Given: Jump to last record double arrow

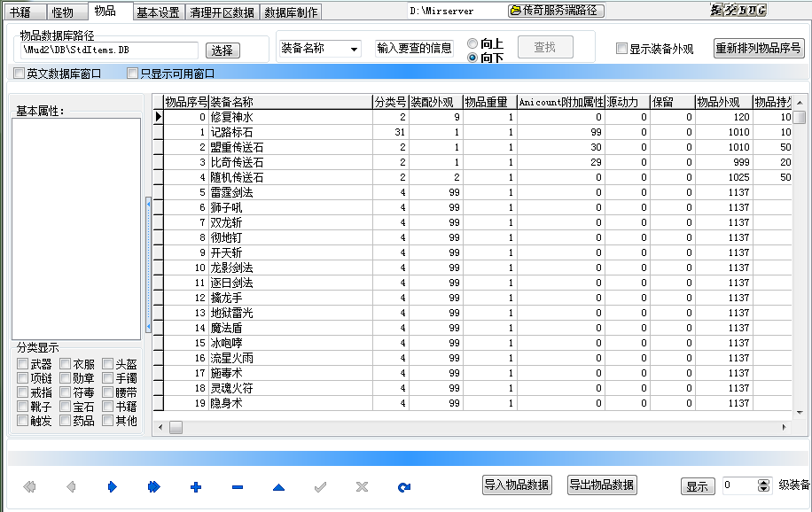Looking at the screenshot, I should coord(154,486).
